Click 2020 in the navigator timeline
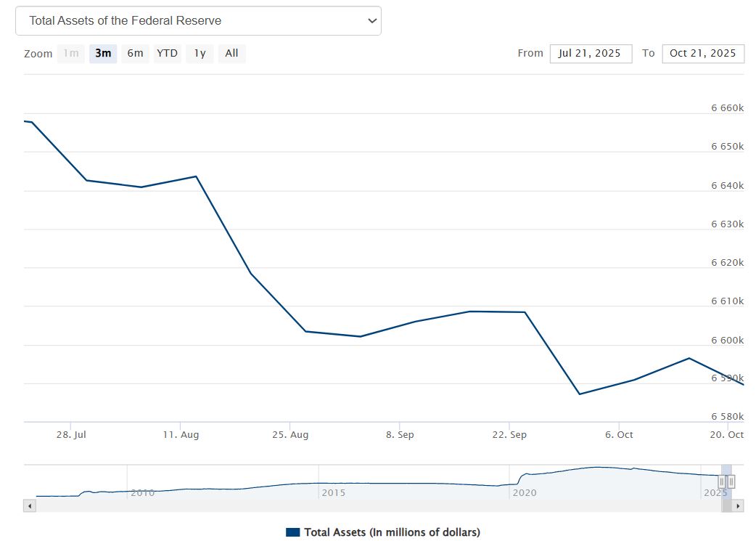This screenshot has height=541, width=756. pyautogui.click(x=524, y=492)
